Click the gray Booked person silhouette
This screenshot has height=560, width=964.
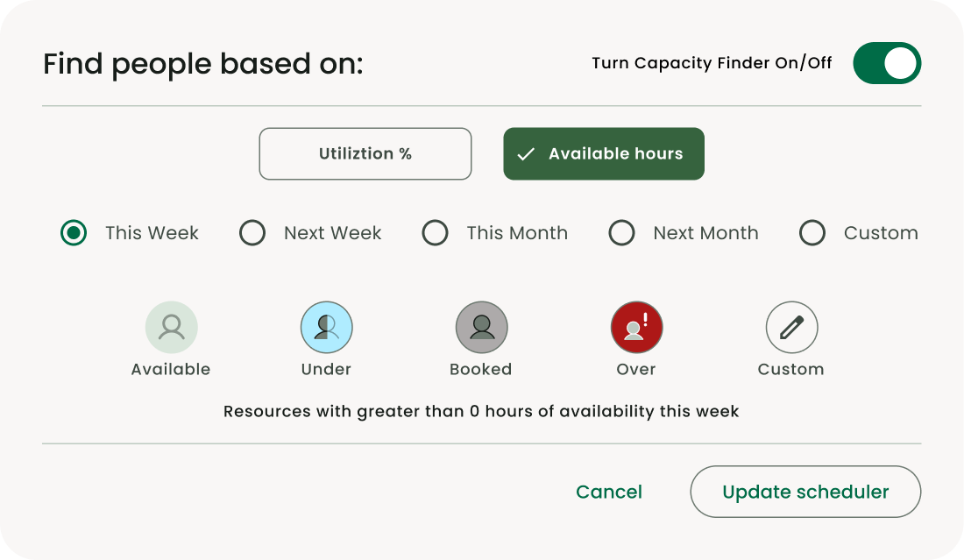point(481,326)
